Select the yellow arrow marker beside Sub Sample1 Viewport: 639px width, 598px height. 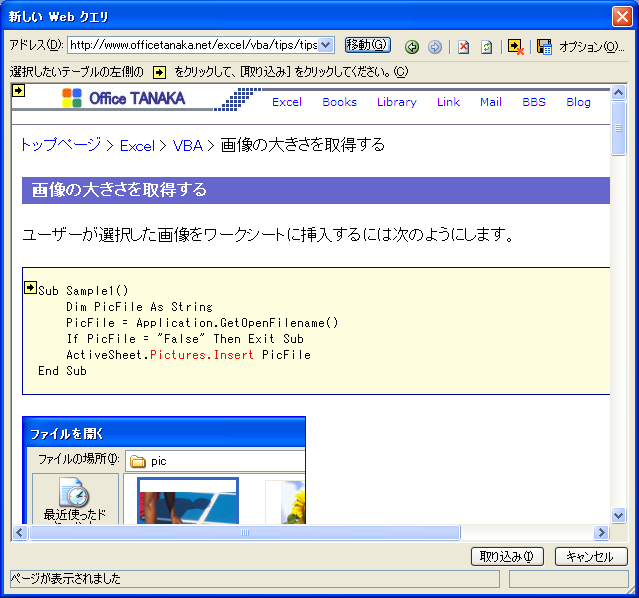[30, 287]
